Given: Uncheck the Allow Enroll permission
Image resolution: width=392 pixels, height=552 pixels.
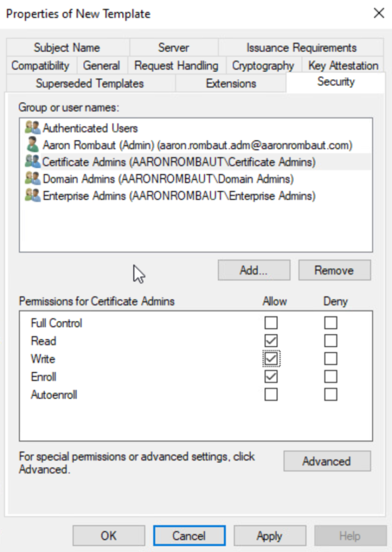Looking at the screenshot, I should coord(271,377).
